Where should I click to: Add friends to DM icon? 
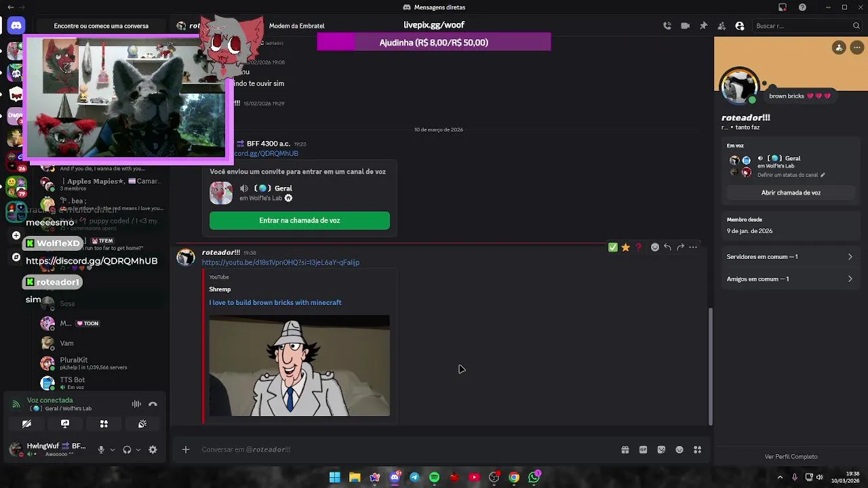(x=722, y=26)
